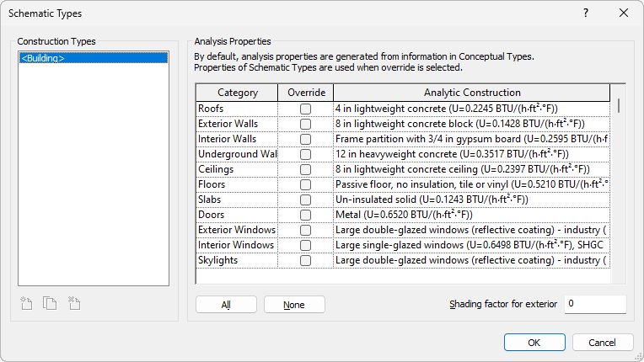Click the Analytic Construction column header
This screenshot has width=644, height=362.
pyautogui.click(x=471, y=93)
